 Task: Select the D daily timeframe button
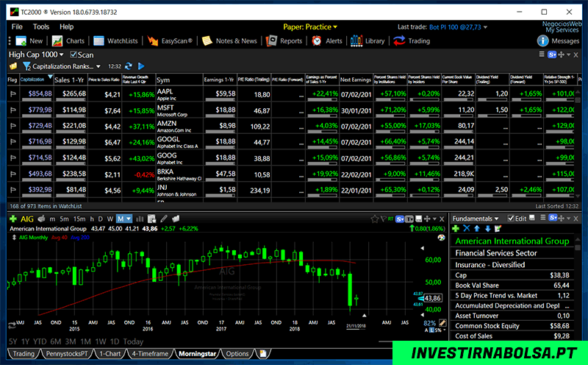(x=100, y=219)
